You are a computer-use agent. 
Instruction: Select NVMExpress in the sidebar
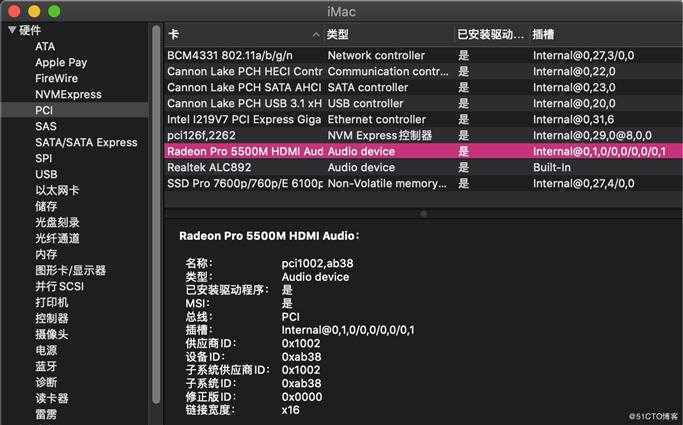click(68, 94)
